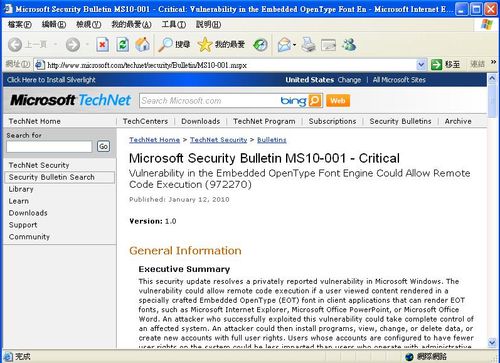Click the Internet Explorer icon in title bar
Viewport: 500px width, 363px height.
tap(8, 9)
